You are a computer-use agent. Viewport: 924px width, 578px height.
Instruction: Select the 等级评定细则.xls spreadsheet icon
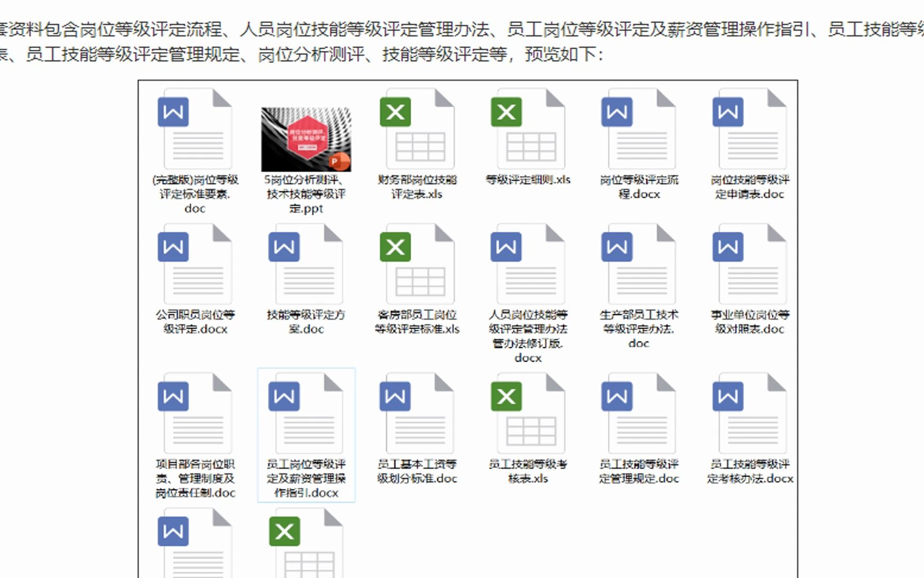[x=528, y=129]
